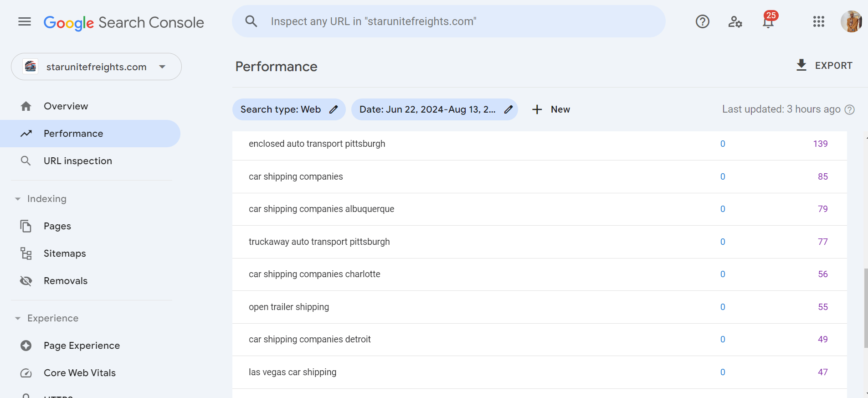The width and height of the screenshot is (868, 398).
Task: Click query 'open trailer shipping'
Action: click(x=289, y=307)
